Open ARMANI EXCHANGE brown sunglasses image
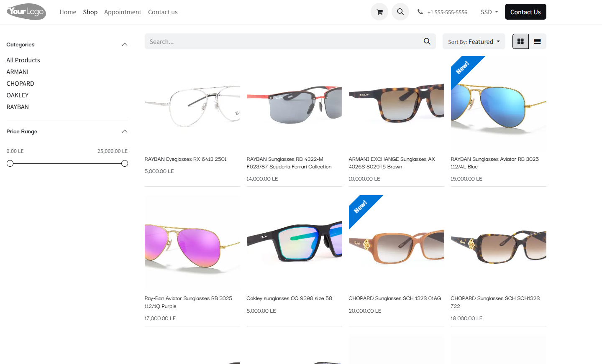The height and width of the screenshot is (364, 602). pyautogui.click(x=397, y=103)
